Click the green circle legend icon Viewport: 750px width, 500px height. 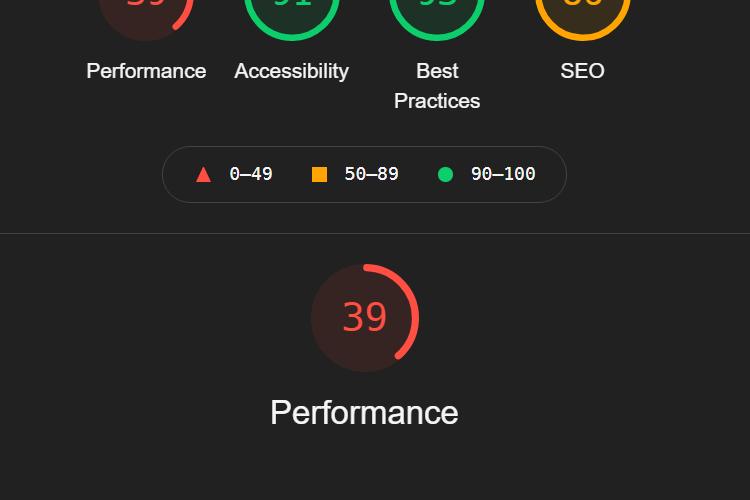pos(445,174)
